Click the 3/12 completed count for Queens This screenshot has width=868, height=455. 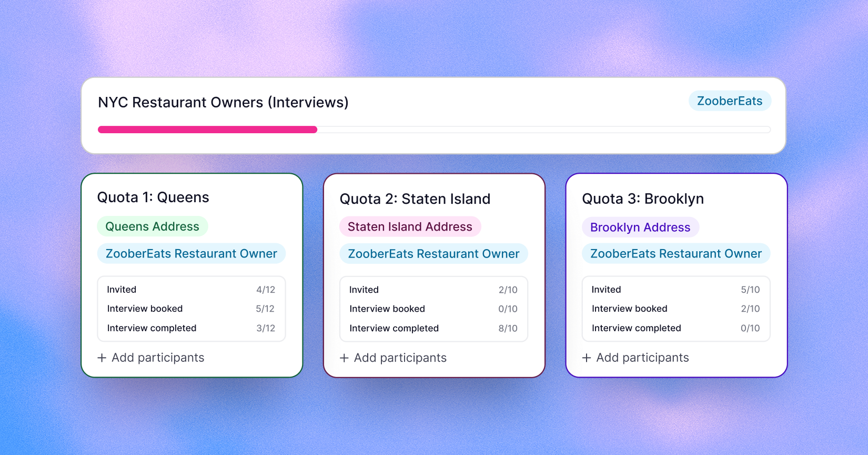pos(266,328)
